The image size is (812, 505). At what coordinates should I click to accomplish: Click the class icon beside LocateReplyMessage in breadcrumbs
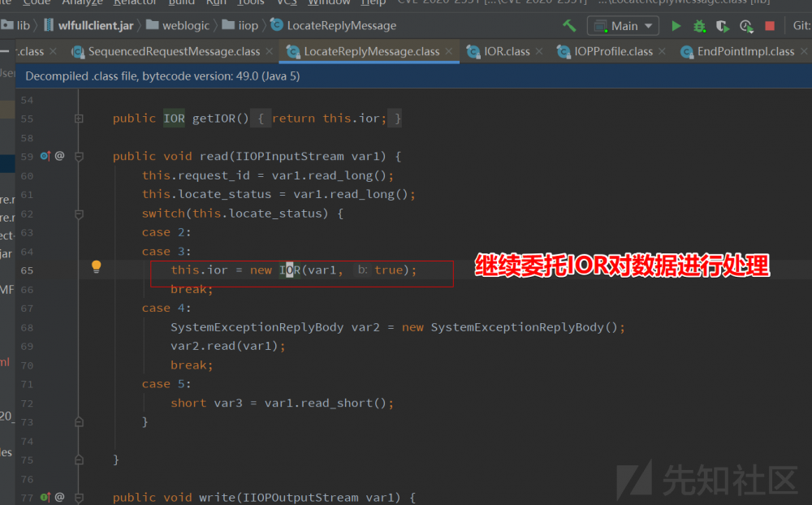[275, 25]
